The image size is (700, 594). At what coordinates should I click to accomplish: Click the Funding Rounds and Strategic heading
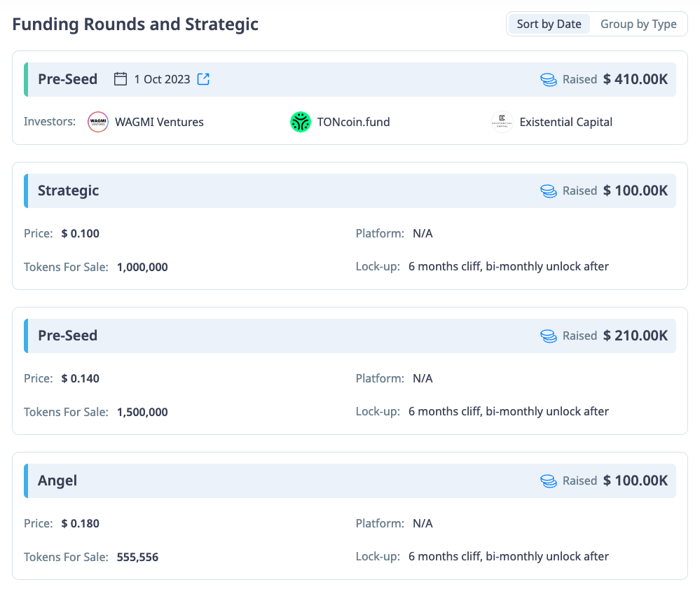click(x=135, y=24)
